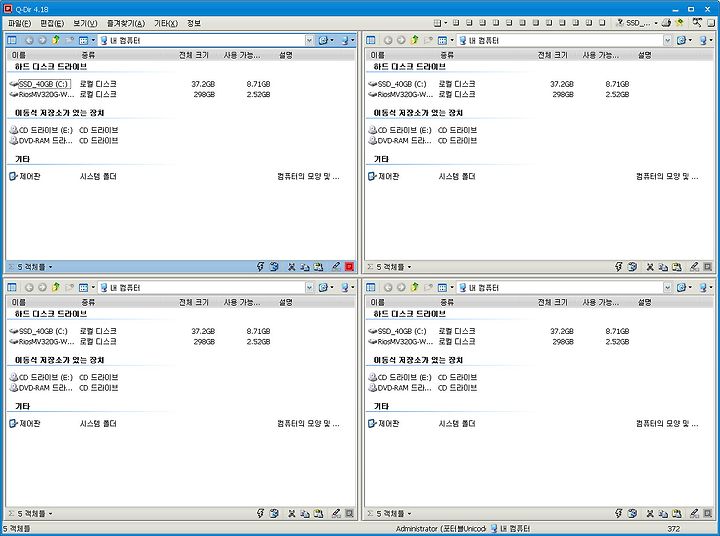Click pencil edit icon in top-left status bar
The width and height of the screenshot is (720, 536).
[336, 266]
